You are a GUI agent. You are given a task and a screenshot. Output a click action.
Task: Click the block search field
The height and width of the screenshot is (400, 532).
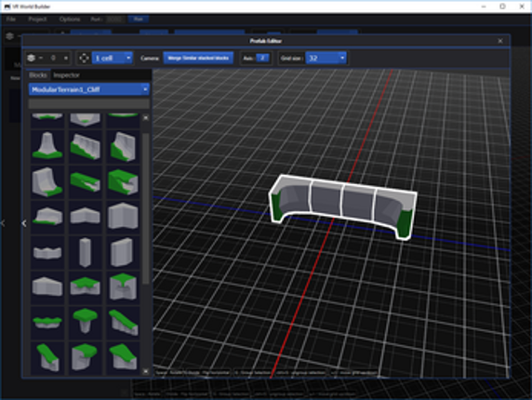pos(89,103)
